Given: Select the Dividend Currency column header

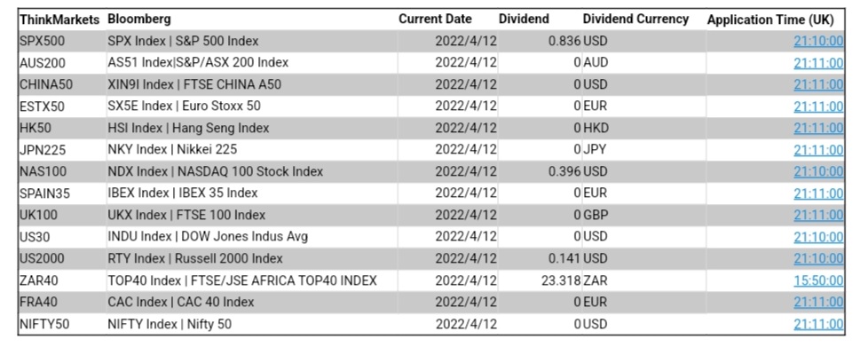Looking at the screenshot, I should pos(635,20).
